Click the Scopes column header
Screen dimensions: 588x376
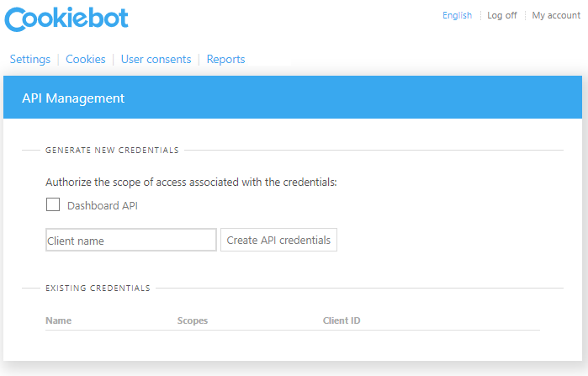[x=193, y=320]
